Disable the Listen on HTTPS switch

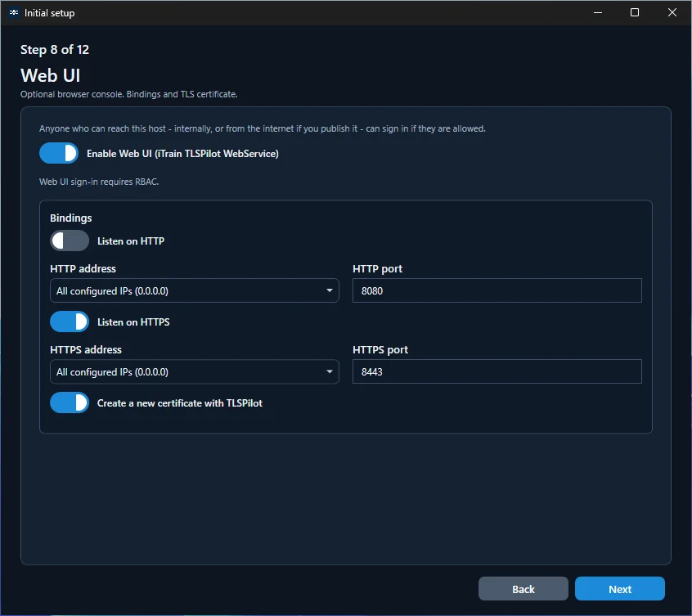(x=70, y=321)
